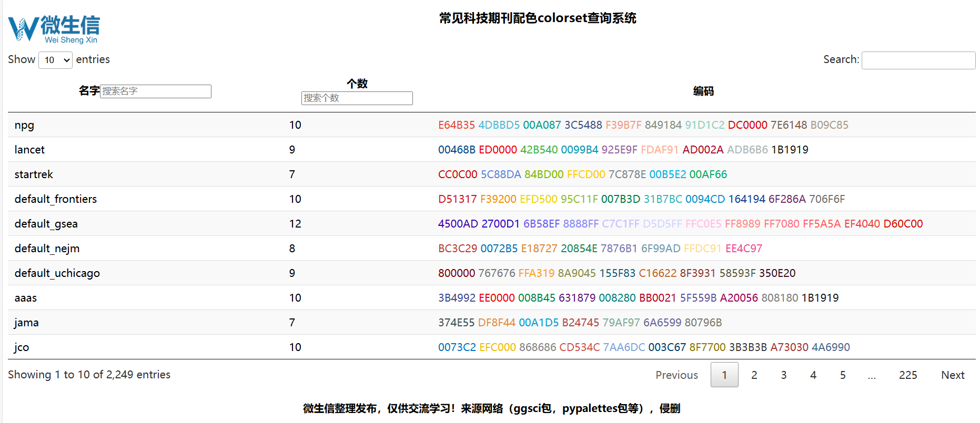
Task: Click the count 8 in default_nejm row
Action: (292, 249)
